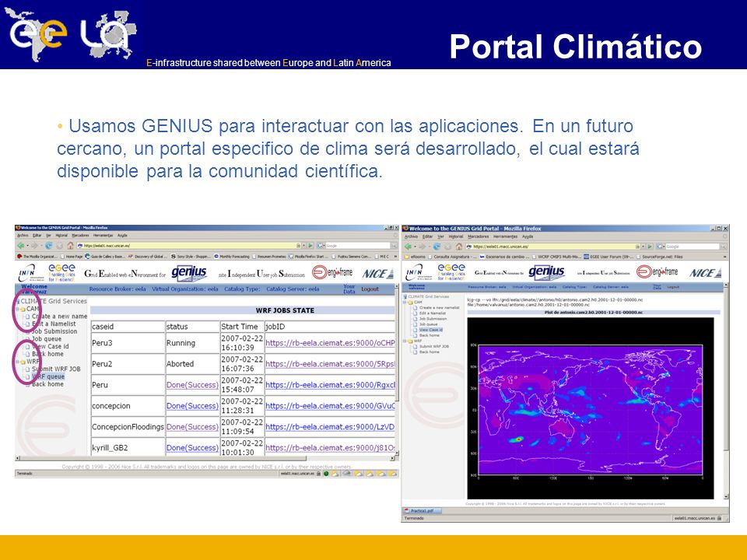
Task: Open Marcadores menu in right Firefox
Action: tap(479, 236)
